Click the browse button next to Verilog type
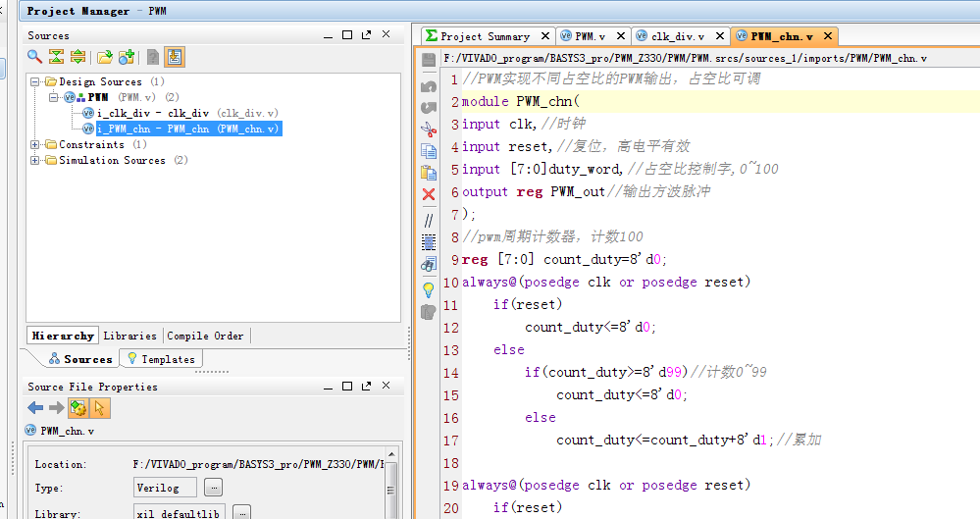The height and width of the screenshot is (519, 980). [214, 488]
